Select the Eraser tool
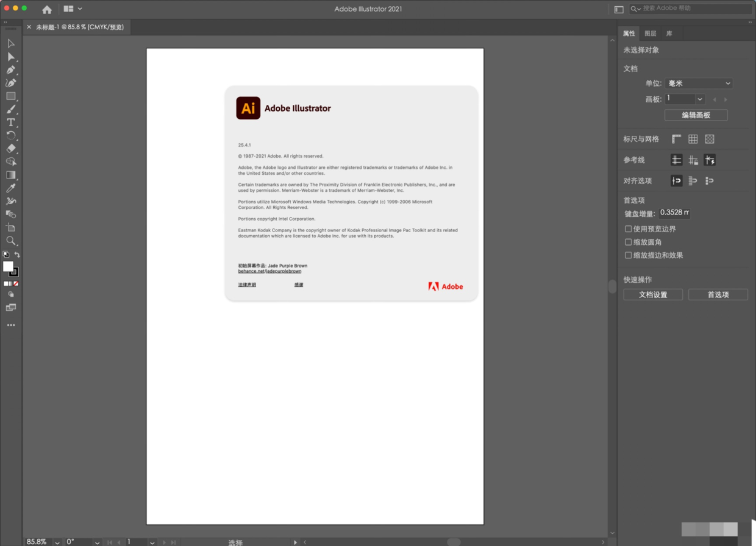 [11, 149]
